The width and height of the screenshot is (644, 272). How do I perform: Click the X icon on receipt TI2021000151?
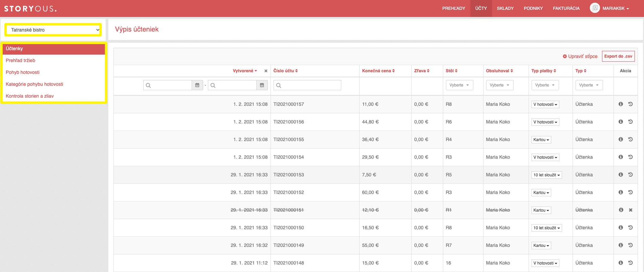(x=630, y=210)
